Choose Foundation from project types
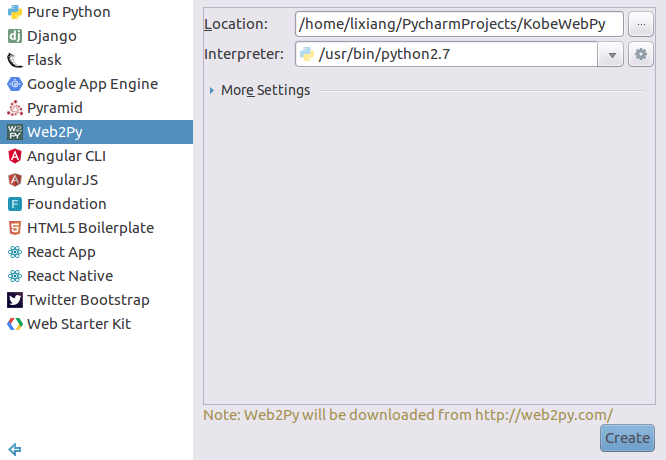This screenshot has width=666, height=460. click(96, 204)
